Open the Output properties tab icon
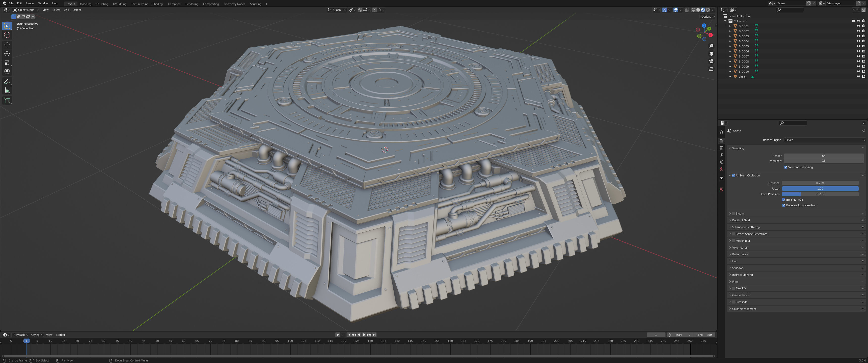 [x=721, y=148]
